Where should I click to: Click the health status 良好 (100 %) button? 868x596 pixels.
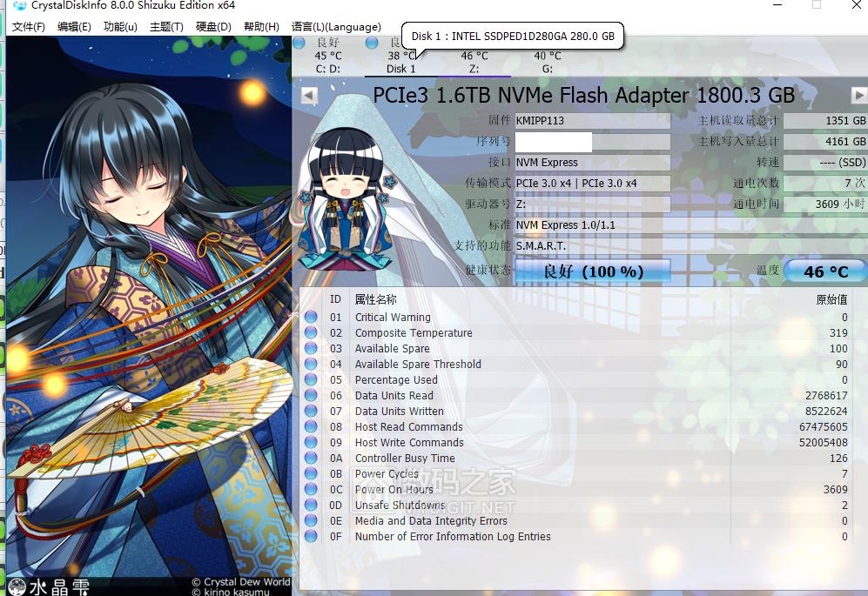pyautogui.click(x=593, y=271)
